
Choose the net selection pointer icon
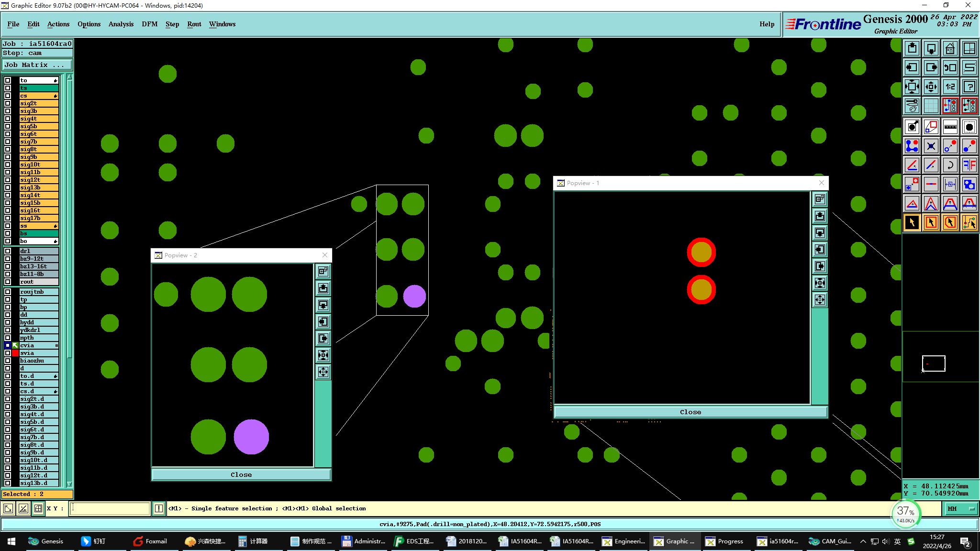(x=969, y=222)
